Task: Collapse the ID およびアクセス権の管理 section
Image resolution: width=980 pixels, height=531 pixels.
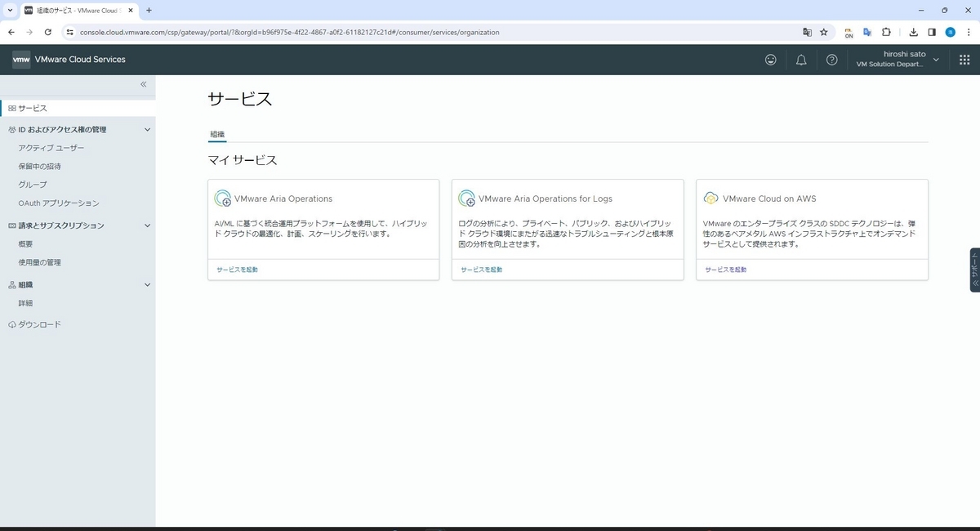Action: click(148, 129)
